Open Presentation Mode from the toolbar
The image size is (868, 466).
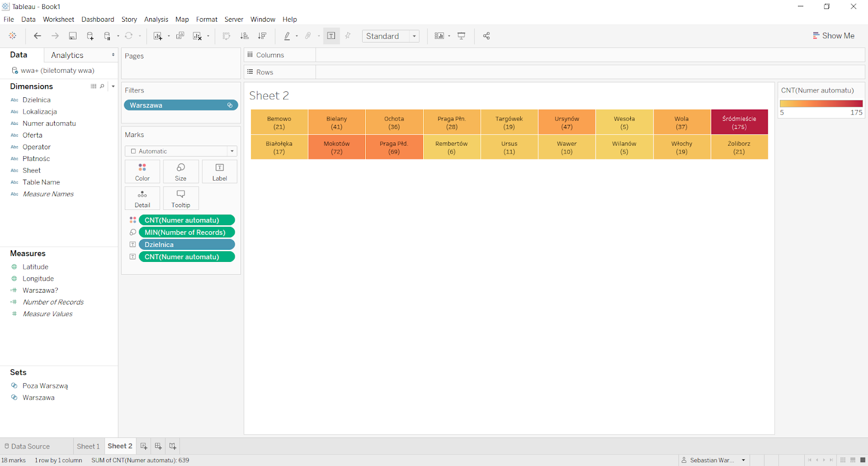coord(461,36)
